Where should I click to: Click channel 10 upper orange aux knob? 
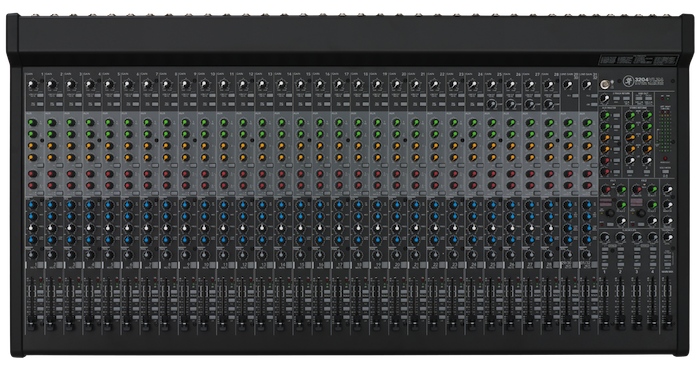point(204,146)
